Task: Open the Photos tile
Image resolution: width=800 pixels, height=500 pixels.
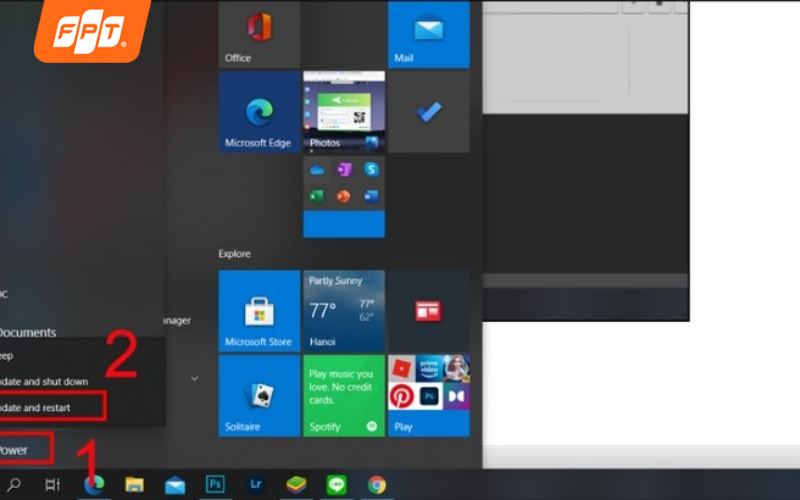Action: [x=344, y=112]
